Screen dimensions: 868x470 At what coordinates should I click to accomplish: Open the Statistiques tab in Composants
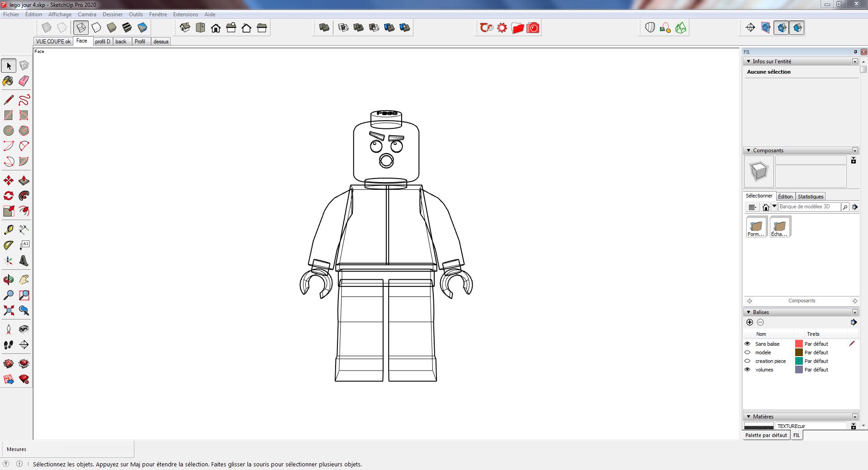pyautogui.click(x=811, y=197)
